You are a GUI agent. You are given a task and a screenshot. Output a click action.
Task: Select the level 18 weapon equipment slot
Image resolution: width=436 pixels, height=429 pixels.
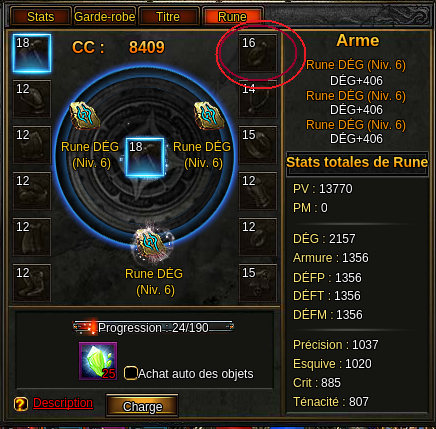(x=32, y=53)
